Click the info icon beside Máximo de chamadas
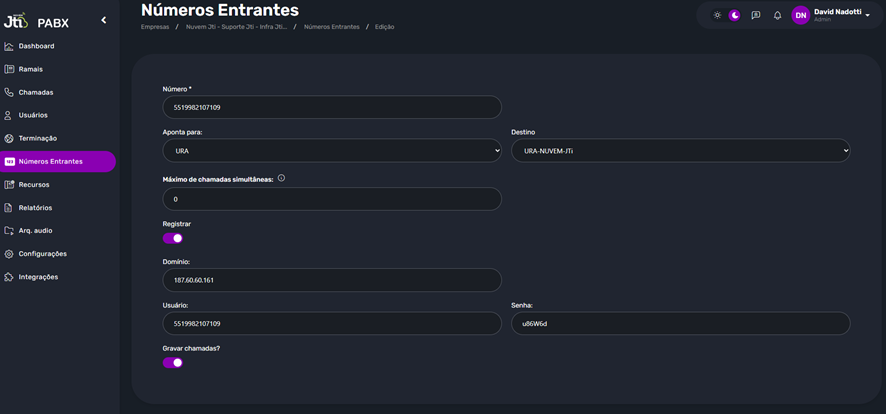The width and height of the screenshot is (886, 414). pos(281,178)
